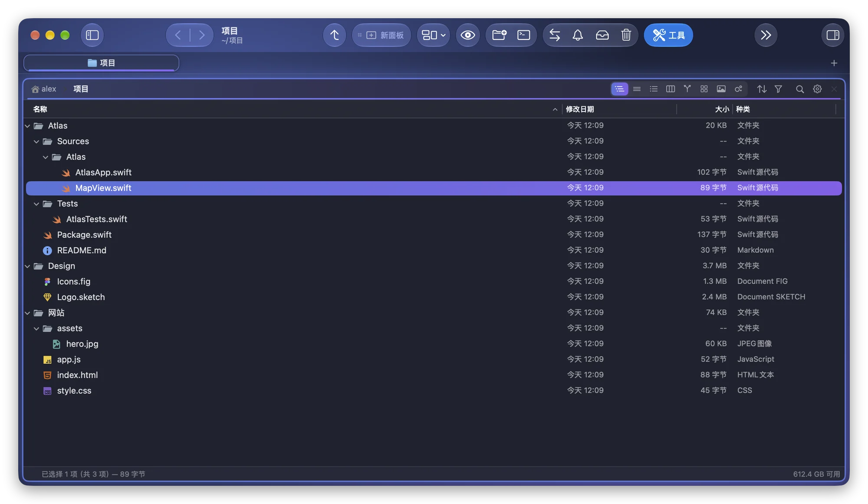This screenshot has height=504, width=868.
Task: Collapse the 网站 folder
Action: coord(28,313)
